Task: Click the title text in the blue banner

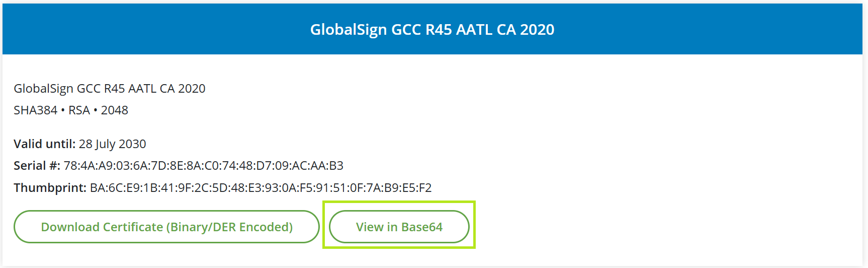Action: click(432, 30)
